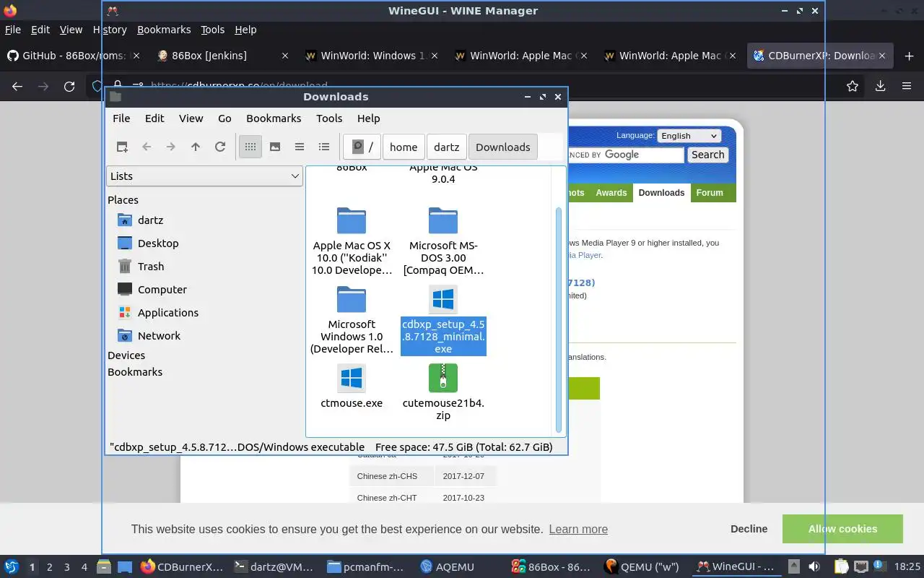Viewport: 924px width, 578px height.
Task: Open 86Box window from taskbar
Action: 552,567
